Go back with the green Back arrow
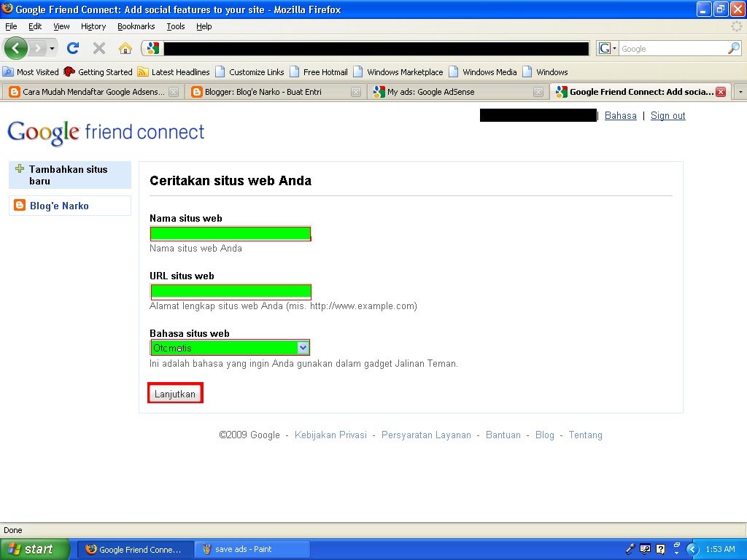Screen dimensions: 747x560 pyautogui.click(x=16, y=48)
